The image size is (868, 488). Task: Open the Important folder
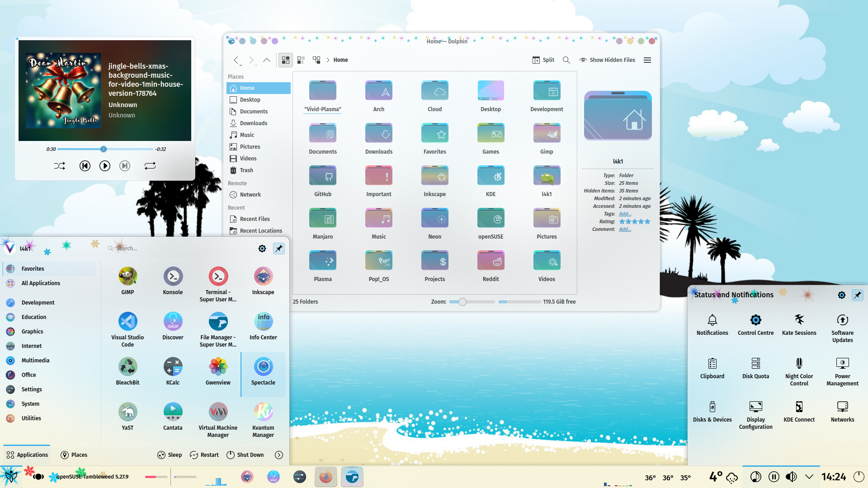click(379, 181)
